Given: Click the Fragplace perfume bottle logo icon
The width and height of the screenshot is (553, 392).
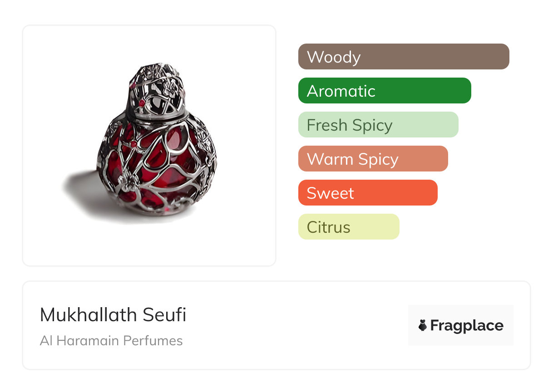Looking at the screenshot, I should point(423,325).
